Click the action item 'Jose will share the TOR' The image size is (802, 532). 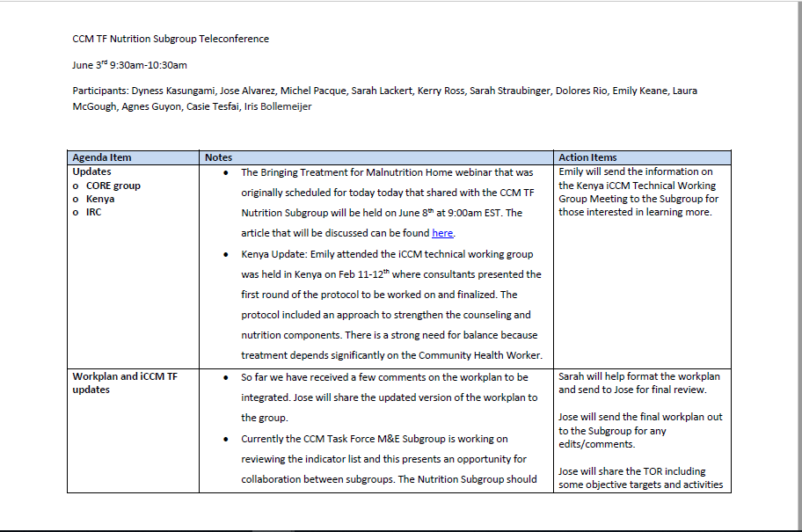[x=641, y=477]
